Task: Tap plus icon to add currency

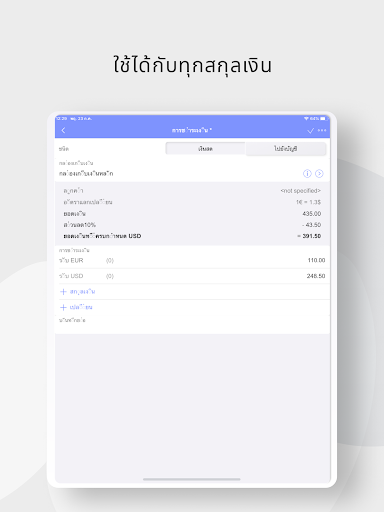Action: 63,292
